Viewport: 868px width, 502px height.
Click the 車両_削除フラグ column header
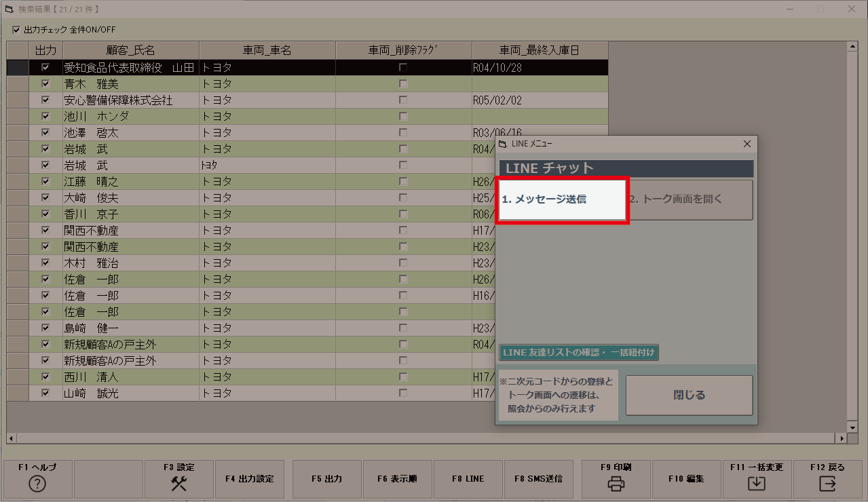coord(404,50)
